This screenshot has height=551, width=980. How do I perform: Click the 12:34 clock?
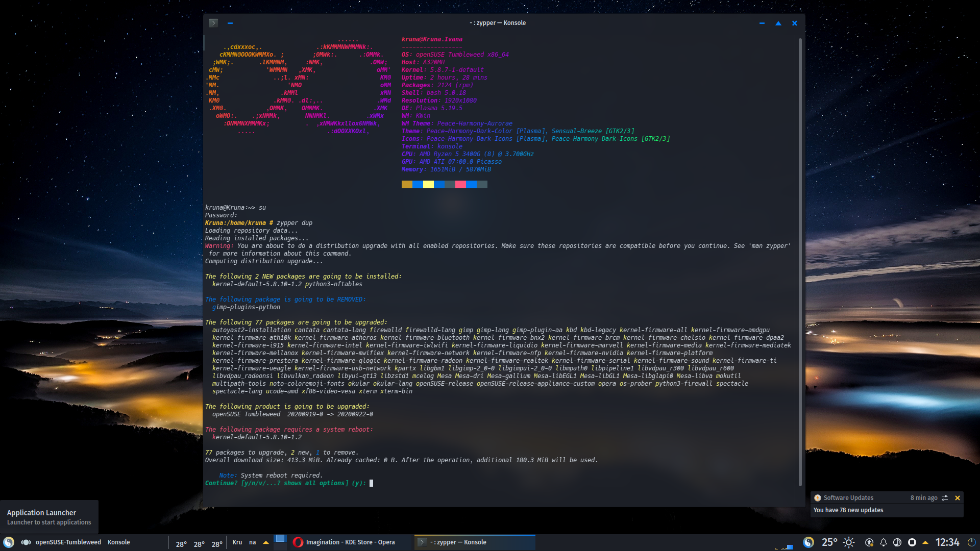click(947, 542)
